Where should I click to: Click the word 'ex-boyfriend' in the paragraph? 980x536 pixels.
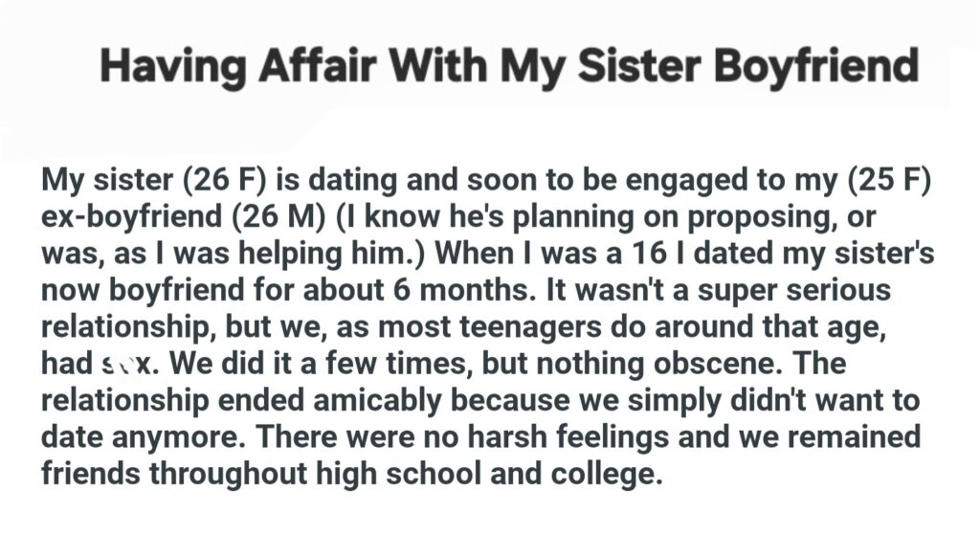(130, 217)
